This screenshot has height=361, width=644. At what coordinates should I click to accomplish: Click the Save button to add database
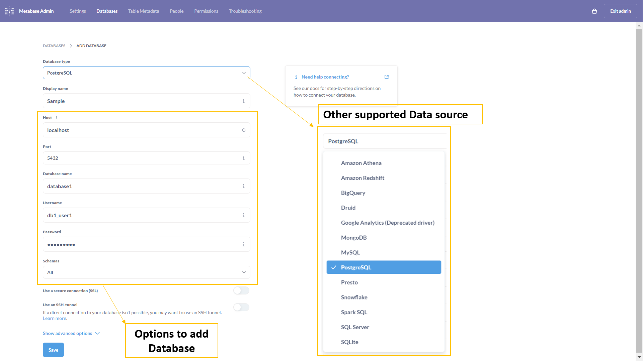53,350
